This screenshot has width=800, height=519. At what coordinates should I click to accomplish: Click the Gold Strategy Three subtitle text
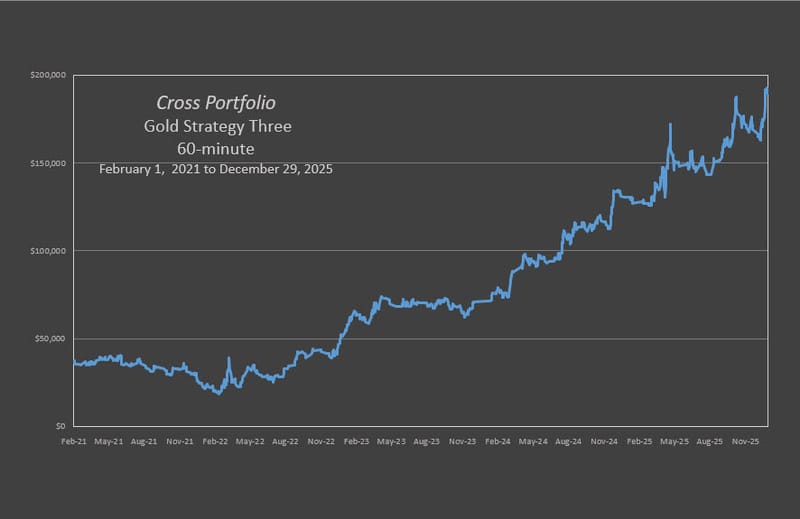pyautogui.click(x=217, y=127)
